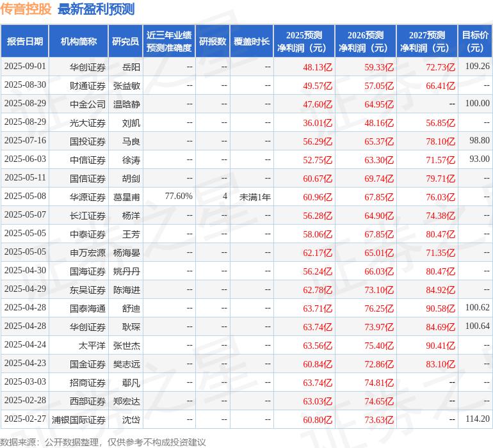Click the 48.13亿 profit value
This screenshot has height=448, width=493.
tap(318, 67)
